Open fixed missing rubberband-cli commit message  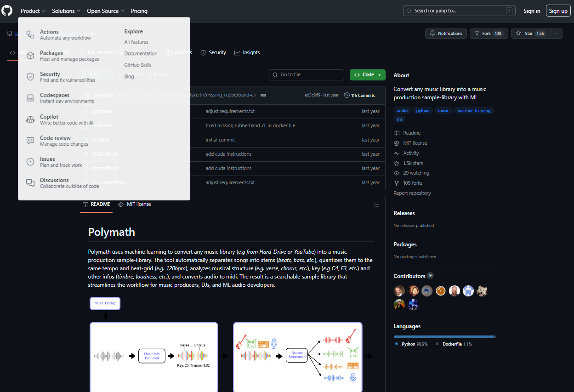pyautogui.click(x=250, y=125)
